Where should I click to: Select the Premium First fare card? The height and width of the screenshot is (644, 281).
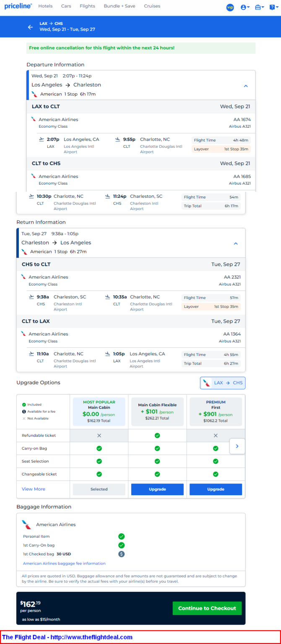[216, 411]
